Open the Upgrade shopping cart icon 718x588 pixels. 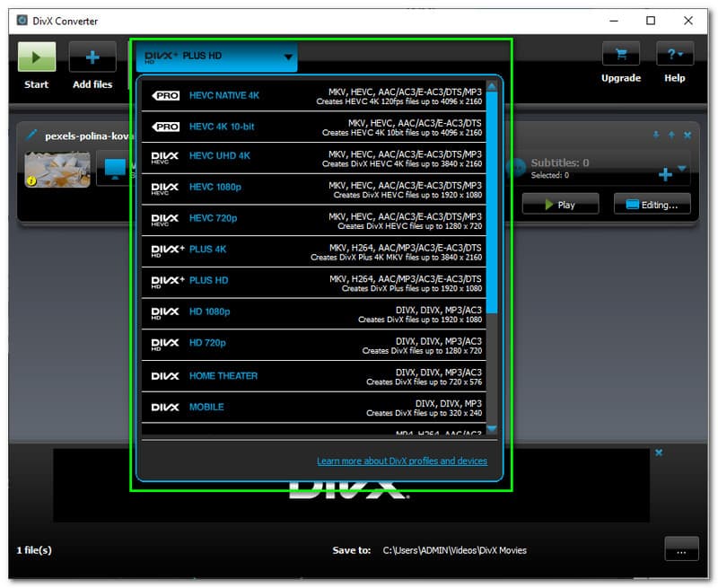pyautogui.click(x=621, y=54)
